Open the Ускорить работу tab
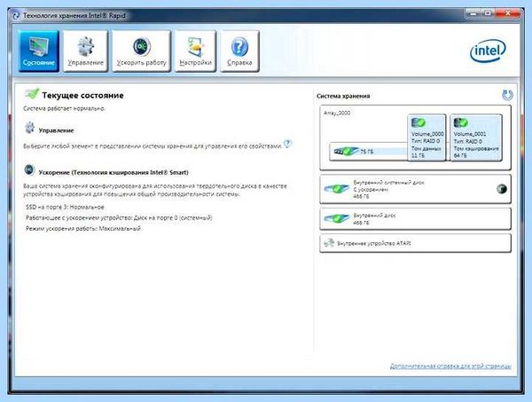This screenshot has width=532, height=402. click(142, 51)
